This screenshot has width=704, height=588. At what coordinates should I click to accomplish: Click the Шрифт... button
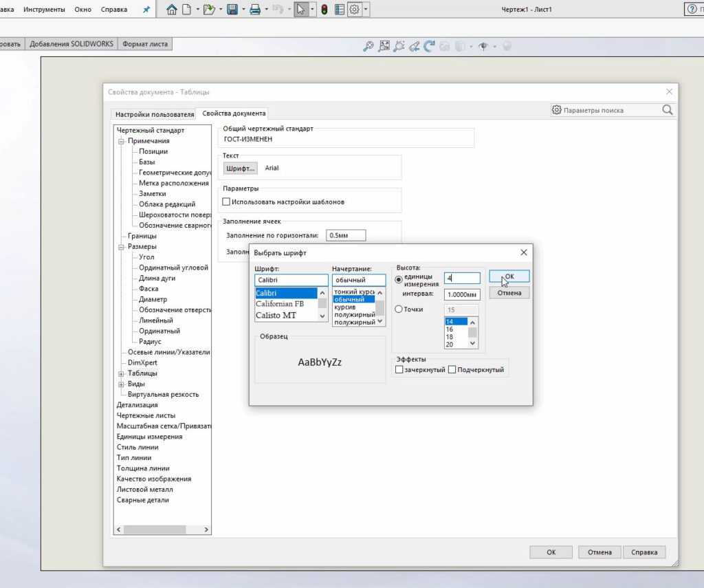[x=240, y=168]
